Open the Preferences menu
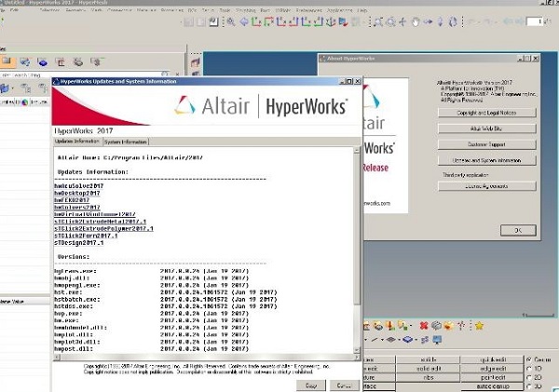This screenshot has height=392, width=559. pyautogui.click(x=309, y=10)
